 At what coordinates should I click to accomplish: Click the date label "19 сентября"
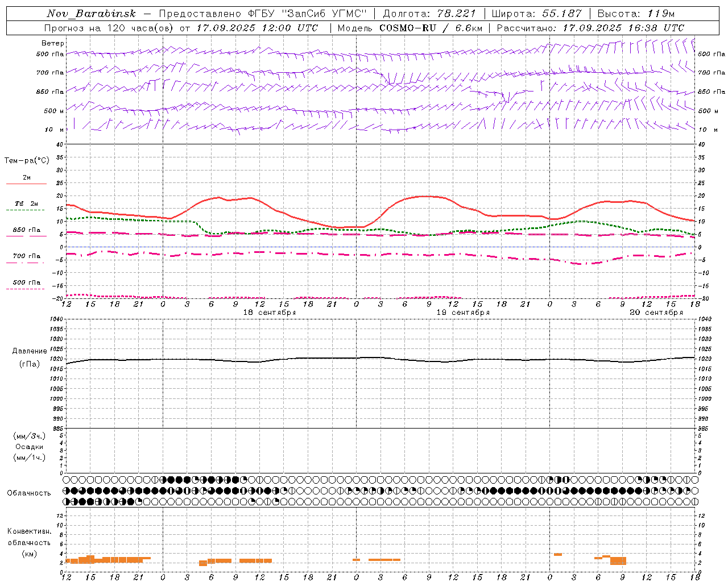pos(463,313)
